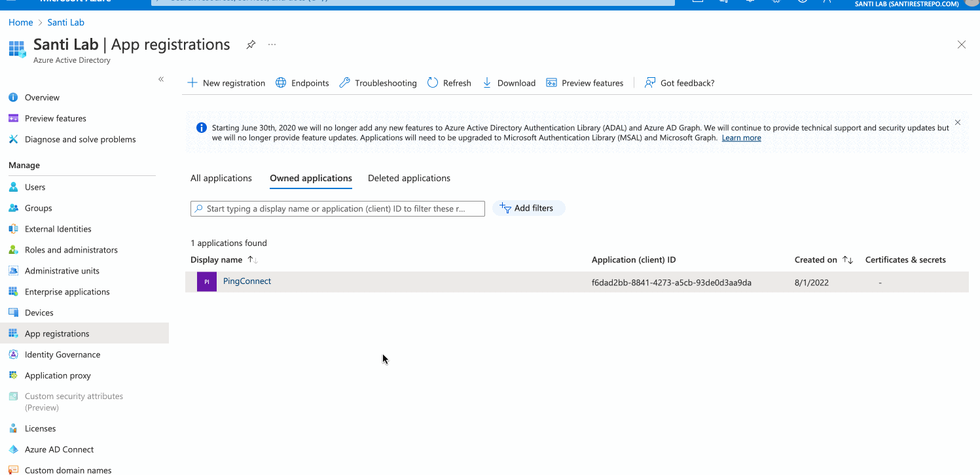Click the Endpoints globe icon
The height and width of the screenshot is (475, 980).
click(x=281, y=82)
